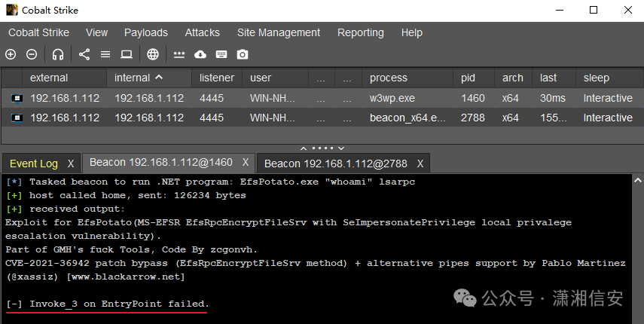
Task: Switch to the session table view icon
Action: click(x=105, y=54)
